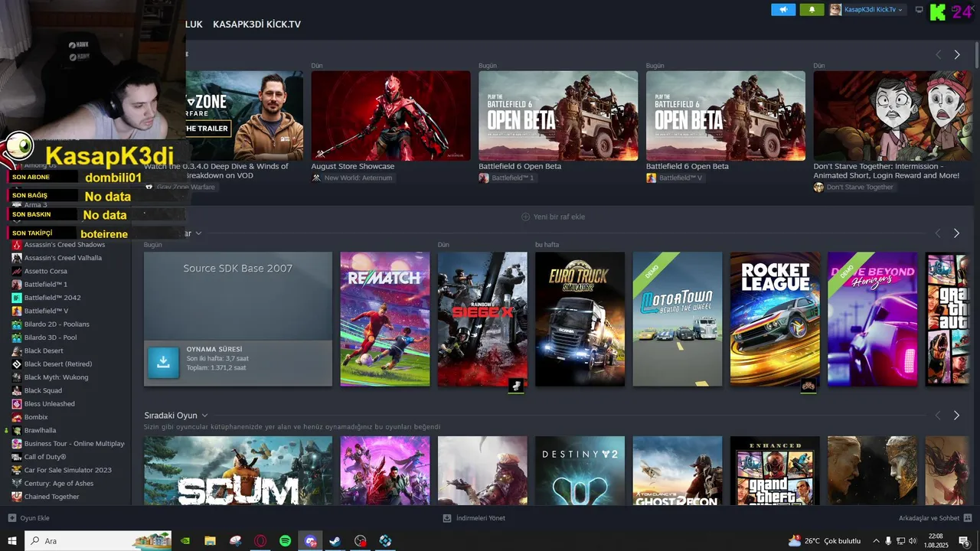This screenshot has height=551, width=980.
Task: Open the REMATCH game cover
Action: [385, 319]
